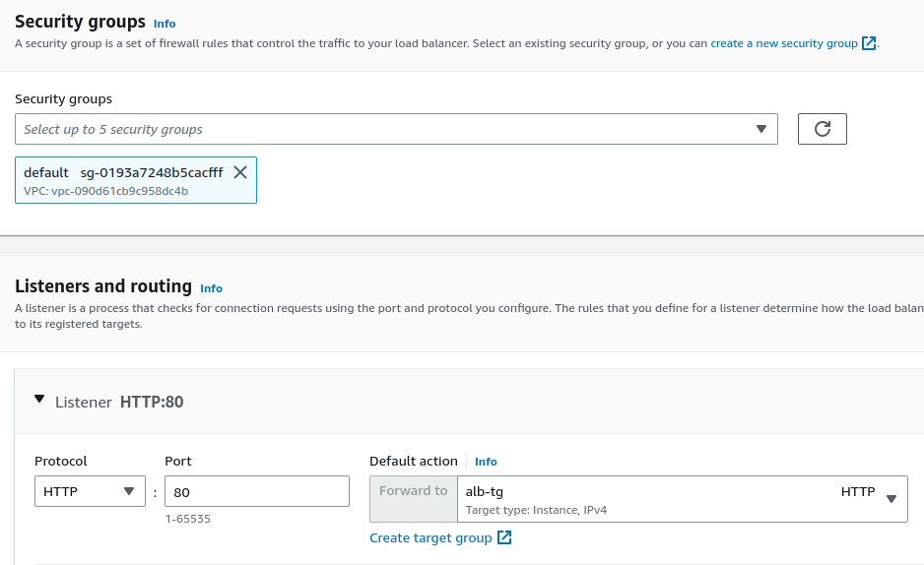
Task: Select the default sg-0193a7248b5cacfff token
Action: [x=136, y=180]
